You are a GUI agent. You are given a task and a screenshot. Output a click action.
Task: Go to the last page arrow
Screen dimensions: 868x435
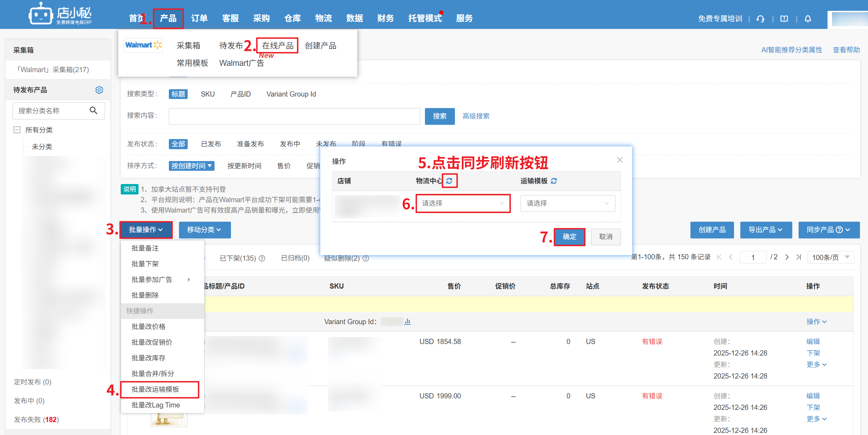click(x=799, y=257)
